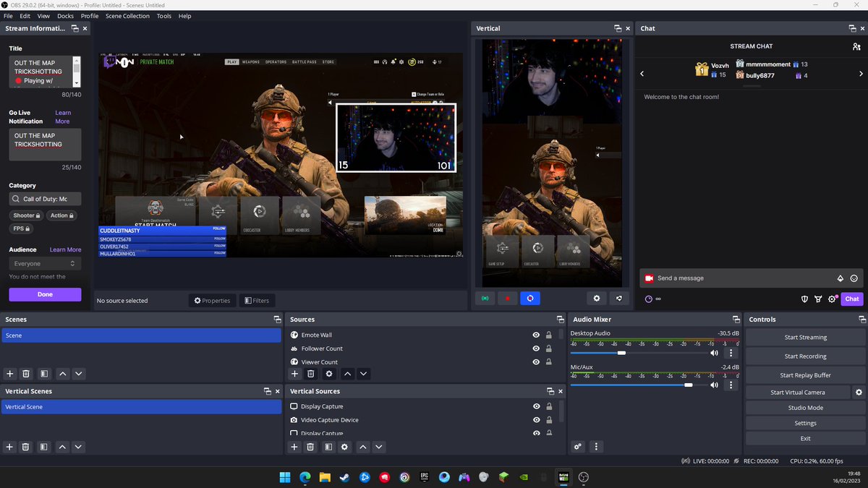Open Desktop Audio options three-dot menu
This screenshot has width=868, height=488.
(731, 353)
